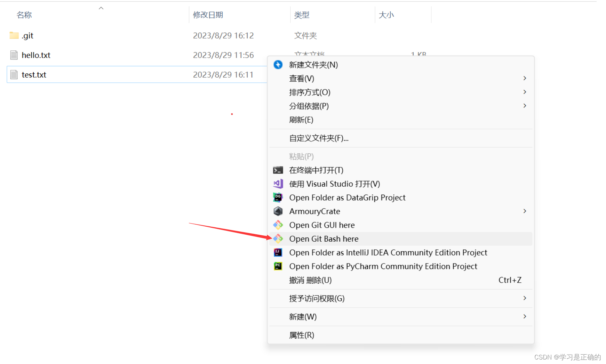Select Open Git Bash here
Image resolution: width=606 pixels, height=364 pixels.
click(x=401, y=239)
